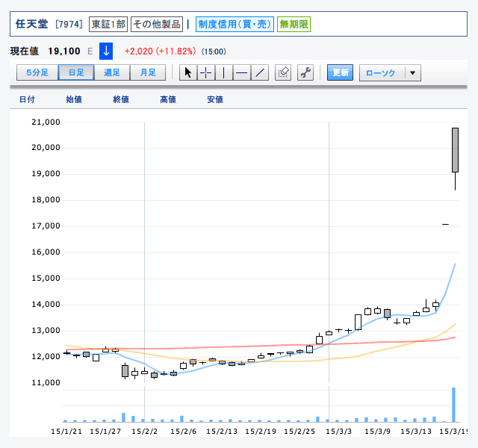Click the eraser tool icon
This screenshot has width=478, height=448.
[283, 72]
